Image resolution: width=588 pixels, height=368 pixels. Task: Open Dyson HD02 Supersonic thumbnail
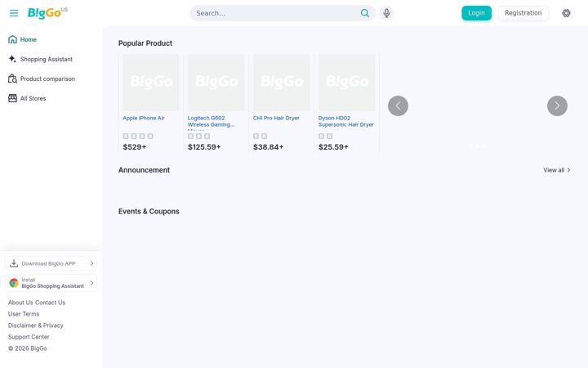346,83
